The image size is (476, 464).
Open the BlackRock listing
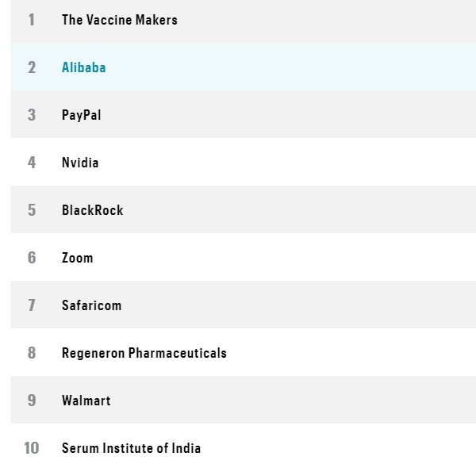pos(92,210)
